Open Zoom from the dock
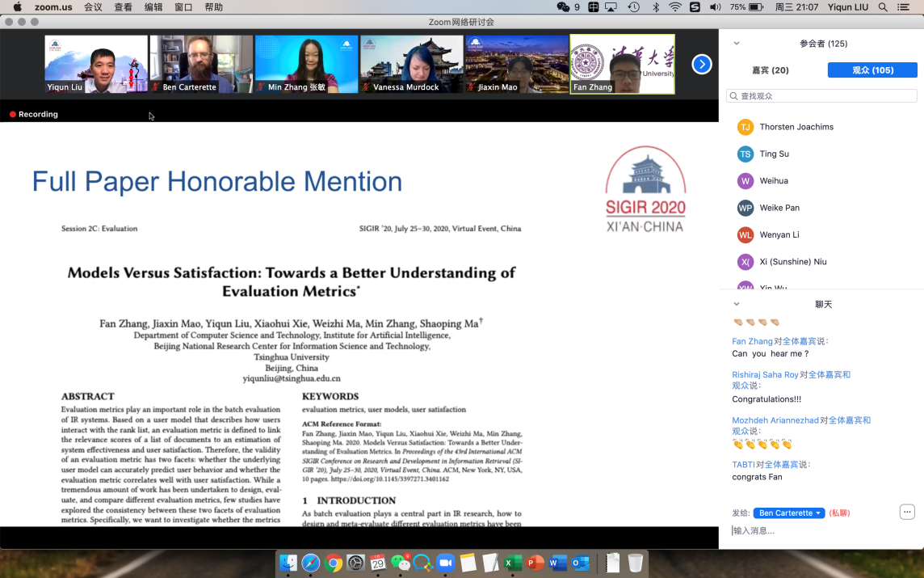The image size is (924, 578). [x=445, y=563]
